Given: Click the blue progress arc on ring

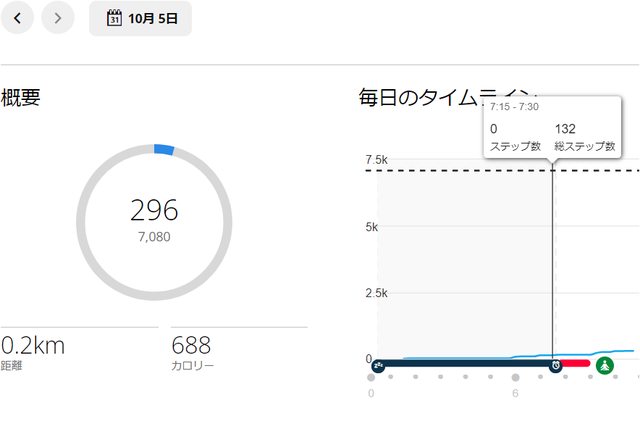Looking at the screenshot, I should pos(164,150).
